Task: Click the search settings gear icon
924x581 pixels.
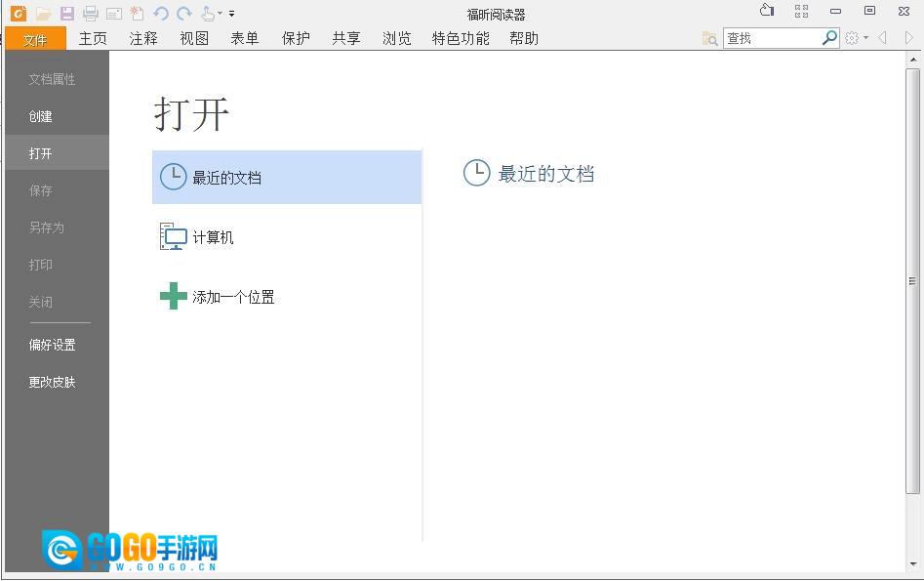Action: tap(852, 38)
